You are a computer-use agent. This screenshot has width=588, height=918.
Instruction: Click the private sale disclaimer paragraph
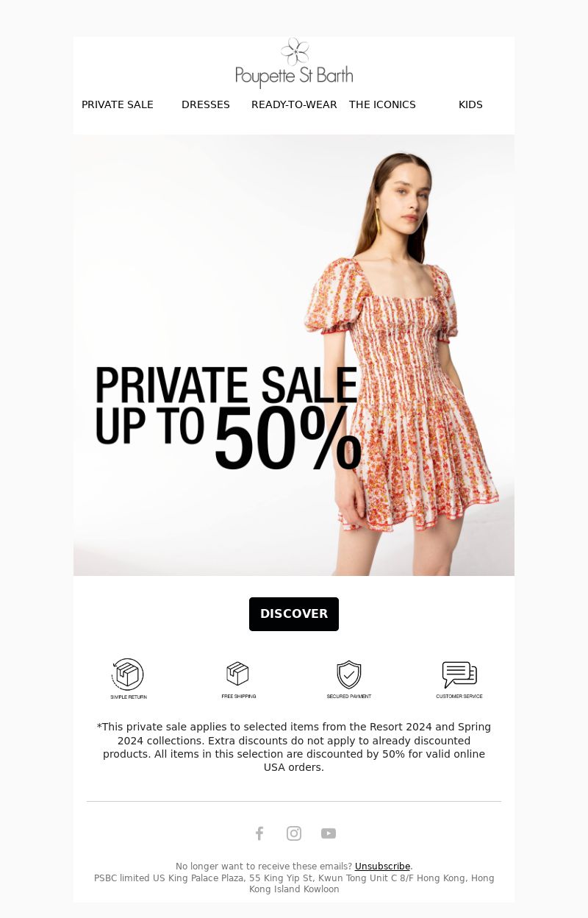294,747
